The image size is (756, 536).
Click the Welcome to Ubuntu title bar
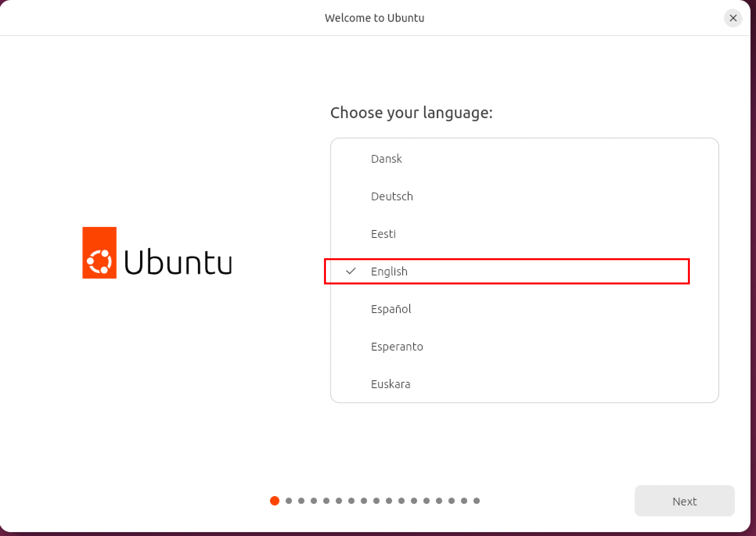[x=374, y=18]
